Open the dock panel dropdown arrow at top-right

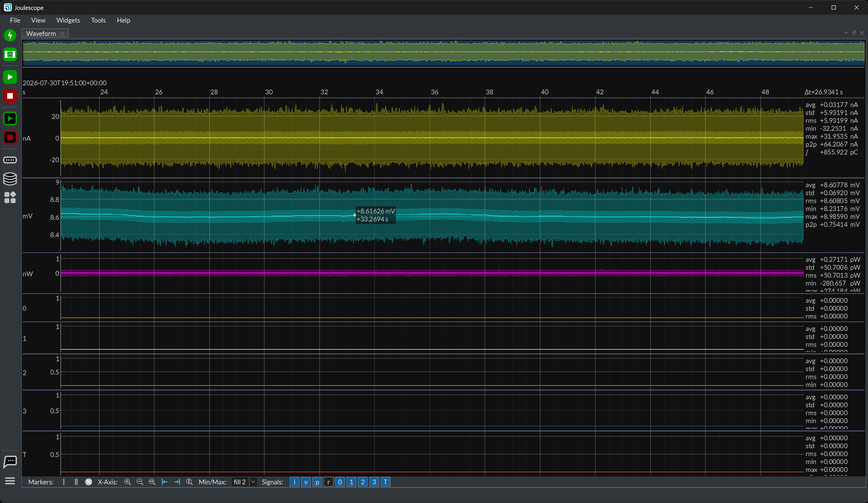tap(846, 33)
